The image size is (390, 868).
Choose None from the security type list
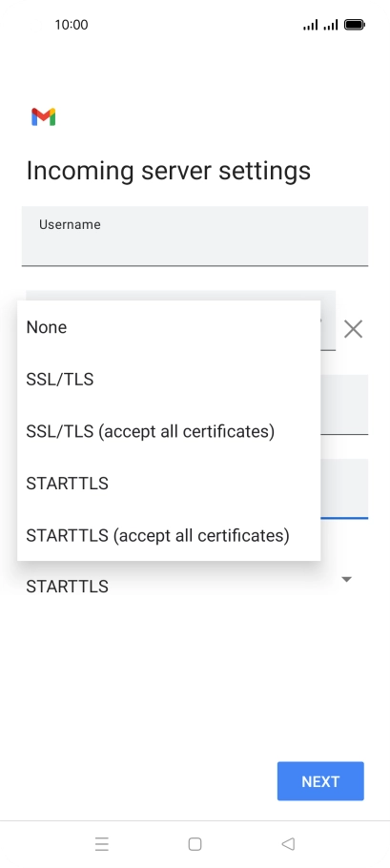tap(169, 327)
